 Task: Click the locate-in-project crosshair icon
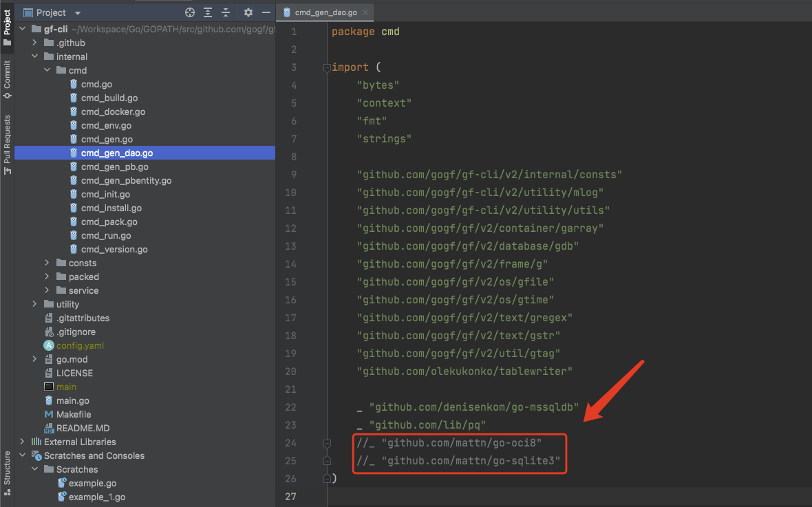pyautogui.click(x=190, y=12)
